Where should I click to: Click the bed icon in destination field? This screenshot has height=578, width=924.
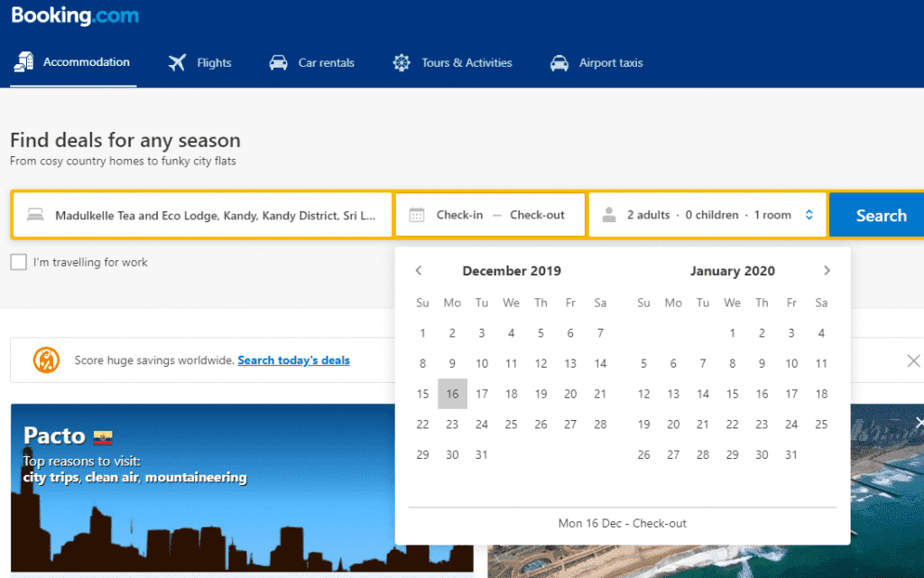coord(35,215)
